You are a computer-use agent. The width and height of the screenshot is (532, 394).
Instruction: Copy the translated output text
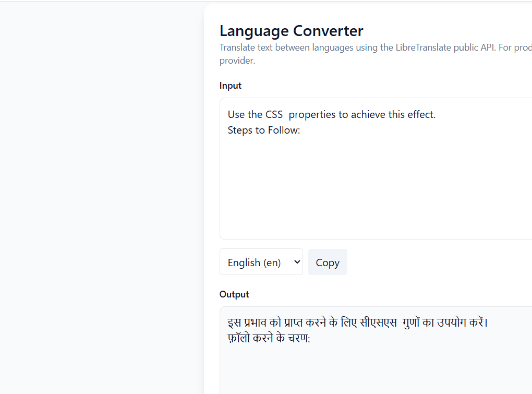click(328, 262)
